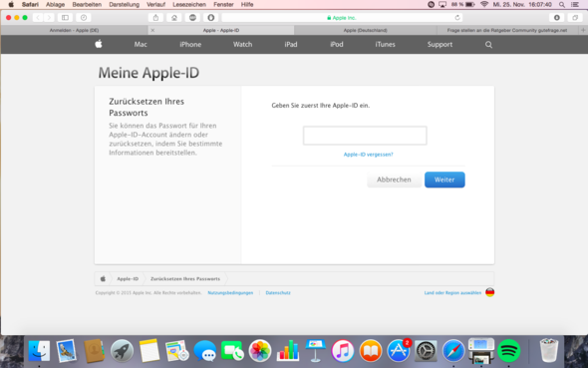Viewport: 588px width, 368px height.
Task: Click the Safari back arrow button
Action: [38, 18]
